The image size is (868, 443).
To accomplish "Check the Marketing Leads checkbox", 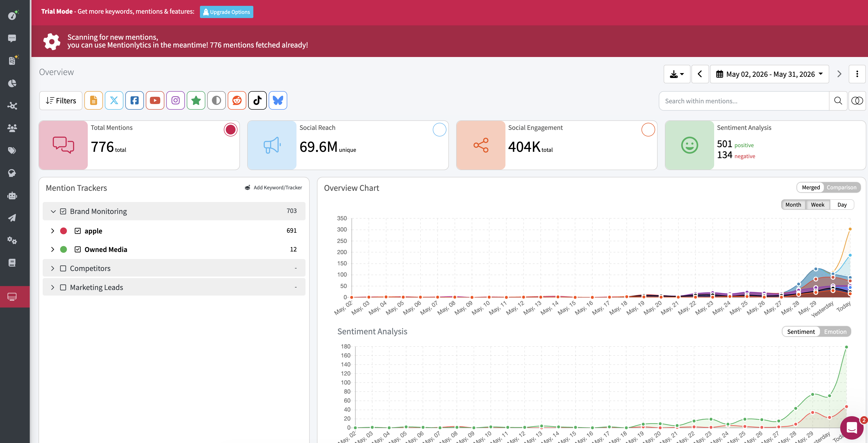I will pos(63,287).
